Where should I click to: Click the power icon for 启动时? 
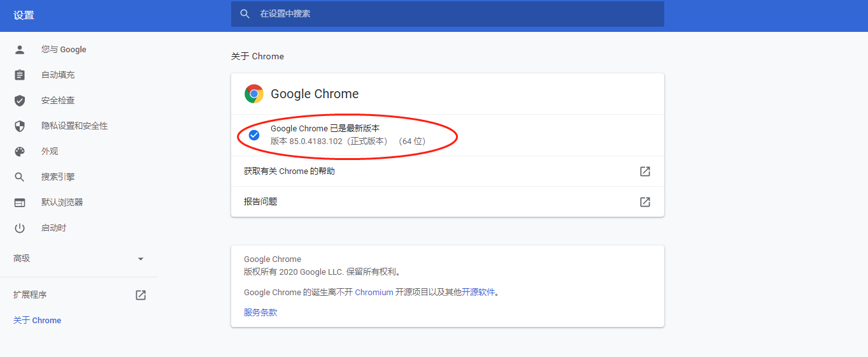click(x=20, y=228)
